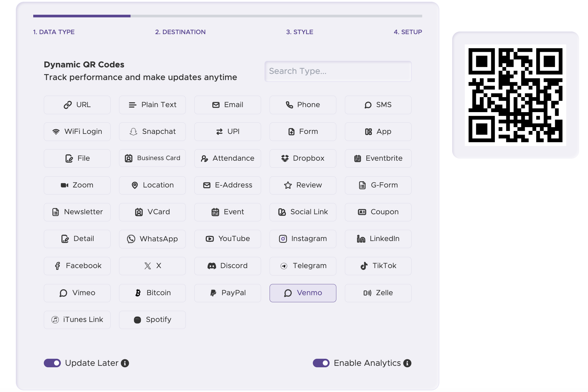The width and height of the screenshot is (588, 392).
Task: Choose the Snapchat QR type
Action: point(152,132)
